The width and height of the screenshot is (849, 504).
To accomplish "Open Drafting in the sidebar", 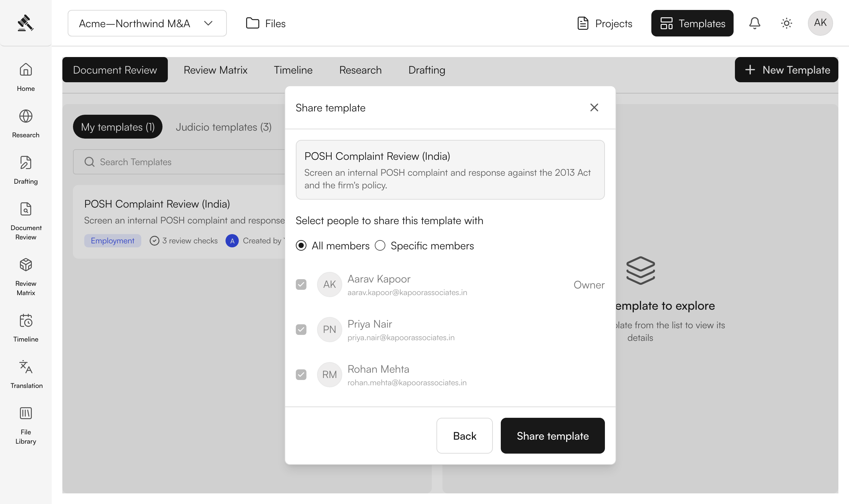I will click(26, 170).
